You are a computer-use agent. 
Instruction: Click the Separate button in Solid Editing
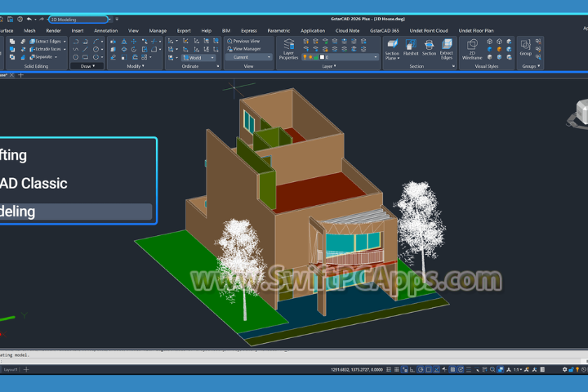(x=41, y=57)
